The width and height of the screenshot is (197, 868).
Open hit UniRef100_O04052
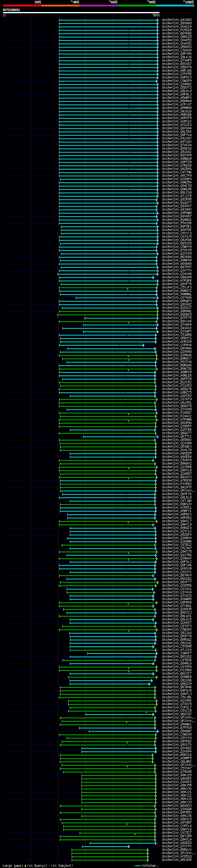[x=177, y=43]
